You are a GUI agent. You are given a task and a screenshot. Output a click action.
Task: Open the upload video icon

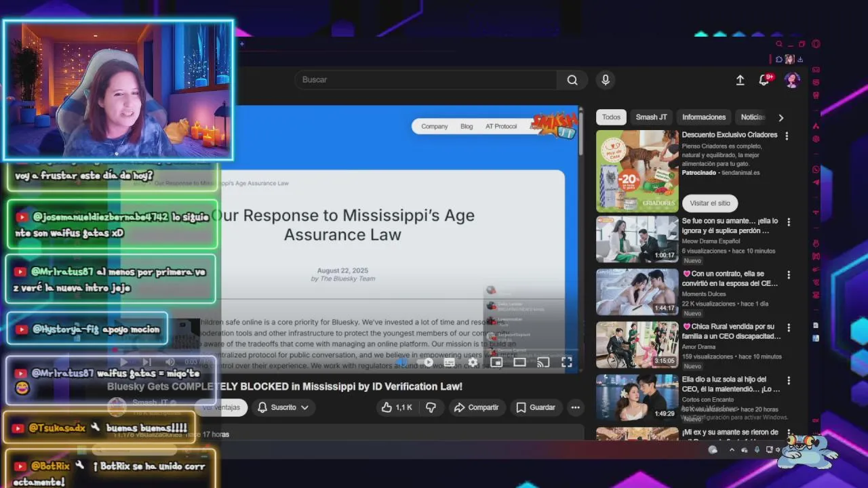pyautogui.click(x=740, y=80)
